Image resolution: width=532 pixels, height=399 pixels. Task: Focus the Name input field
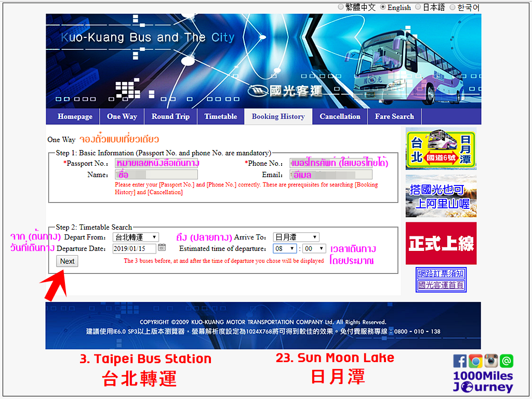click(156, 175)
